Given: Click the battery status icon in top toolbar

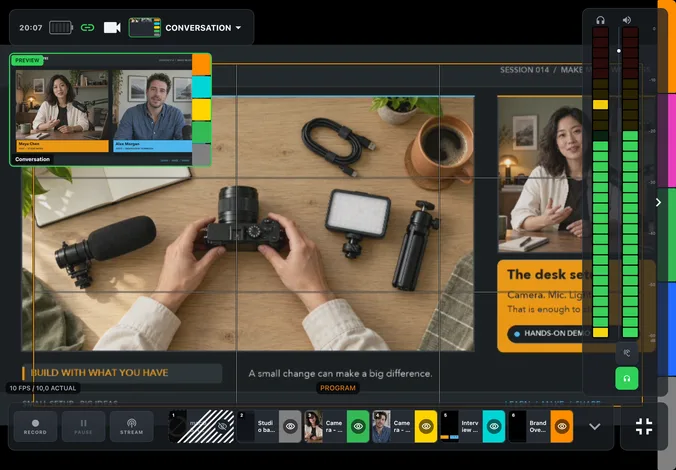Looking at the screenshot, I should (61, 28).
